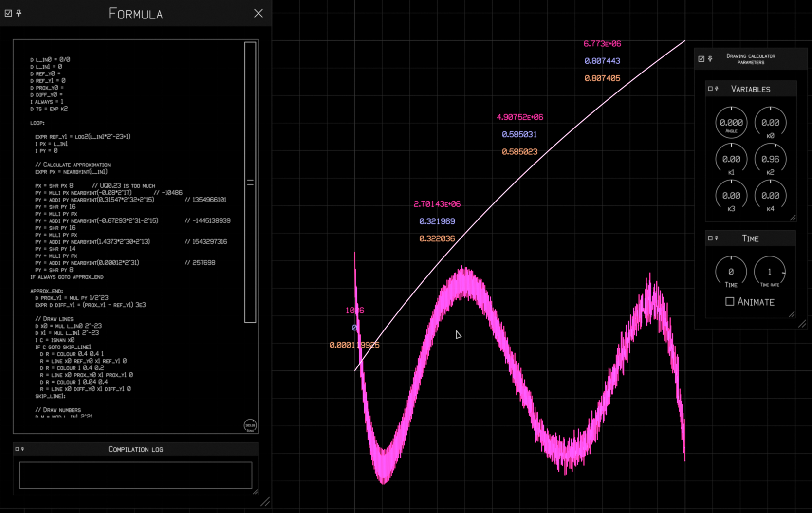
Task: Click the 'I ALWAYS = 1' code line
Action: [47, 102]
